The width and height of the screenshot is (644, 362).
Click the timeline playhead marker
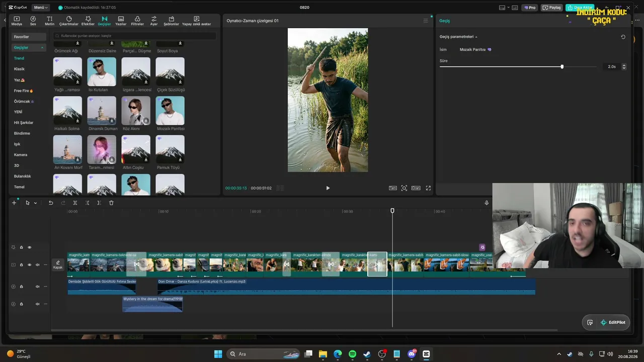(x=392, y=211)
